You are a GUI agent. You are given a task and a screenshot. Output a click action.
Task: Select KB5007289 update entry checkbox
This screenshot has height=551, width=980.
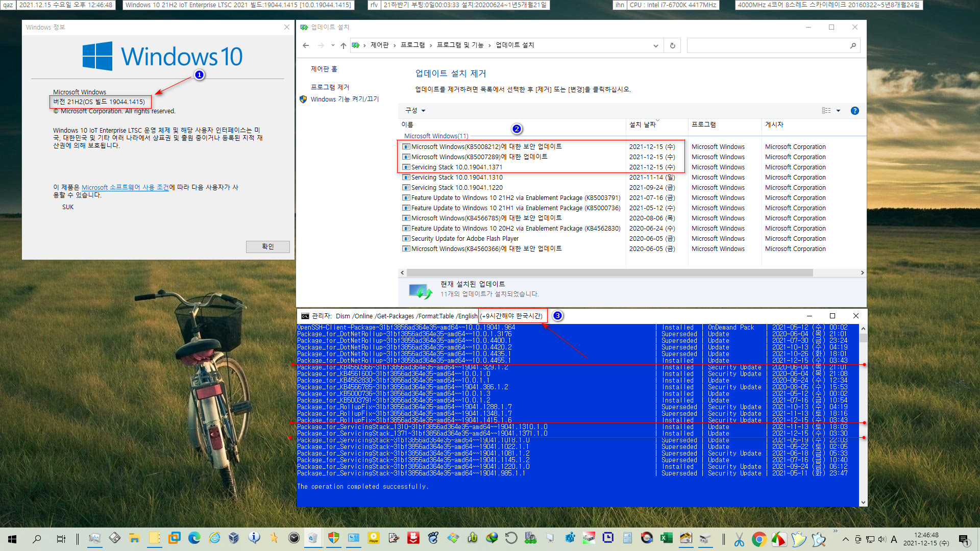point(406,157)
